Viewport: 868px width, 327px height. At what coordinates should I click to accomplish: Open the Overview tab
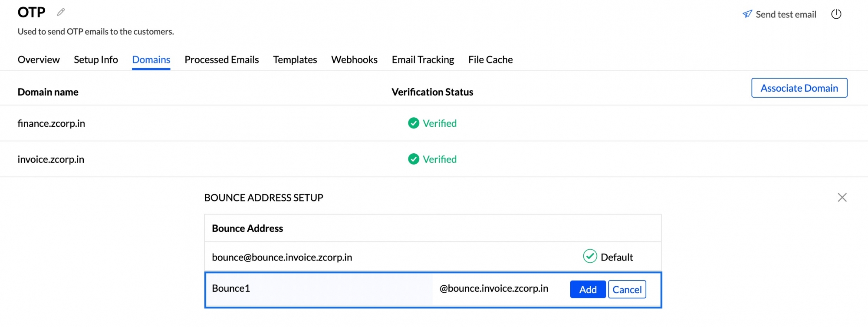pyautogui.click(x=39, y=59)
